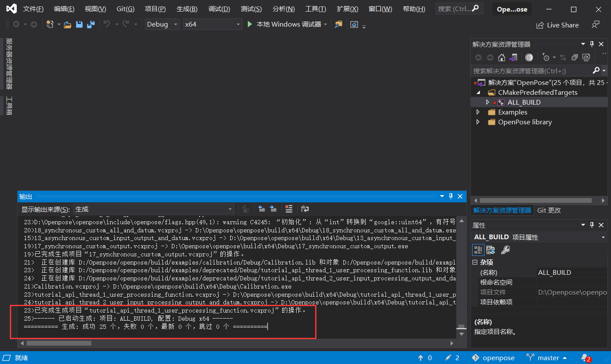The height and width of the screenshot is (364, 611).
Task: Collapse the CMakePredefinedTargets node
Action: (x=478, y=92)
